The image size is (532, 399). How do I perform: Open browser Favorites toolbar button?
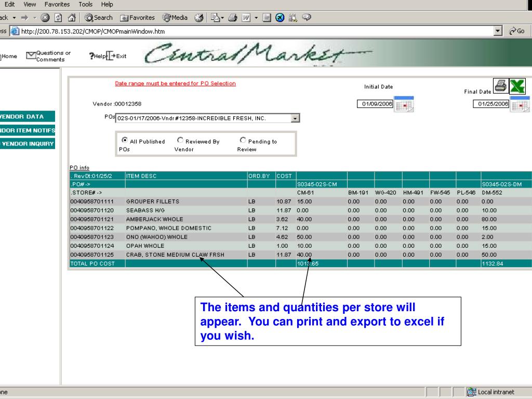pos(137,17)
